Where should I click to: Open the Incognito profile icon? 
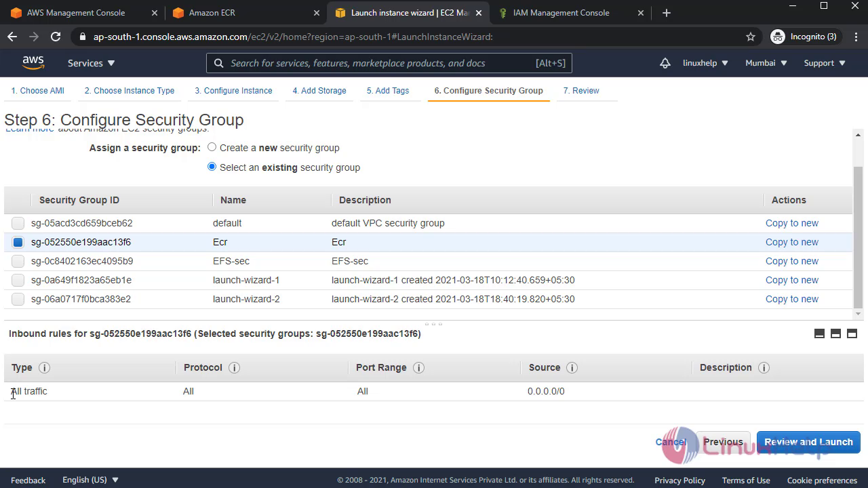778,37
